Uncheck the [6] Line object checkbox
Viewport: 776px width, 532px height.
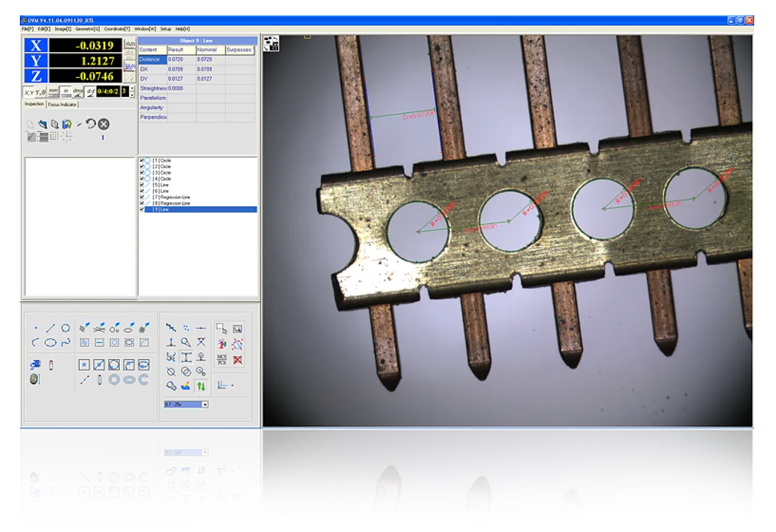[x=142, y=191]
